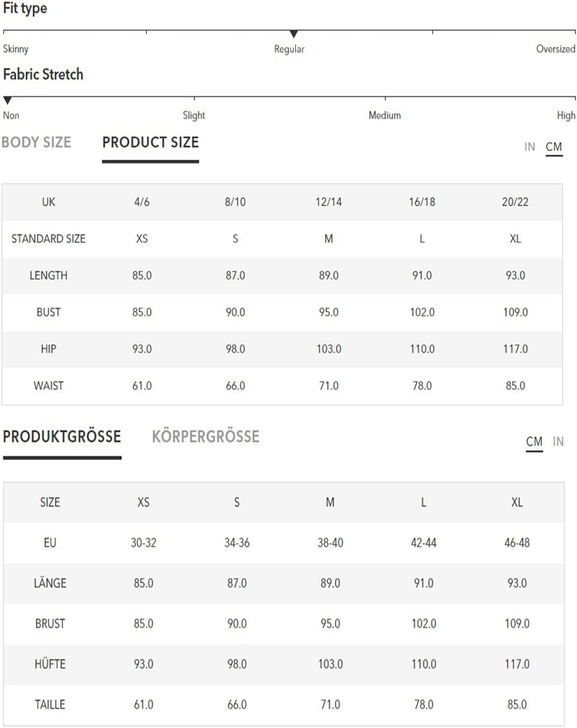577x728 pixels.
Task: Click the Oversized fit label
Action: pos(556,49)
